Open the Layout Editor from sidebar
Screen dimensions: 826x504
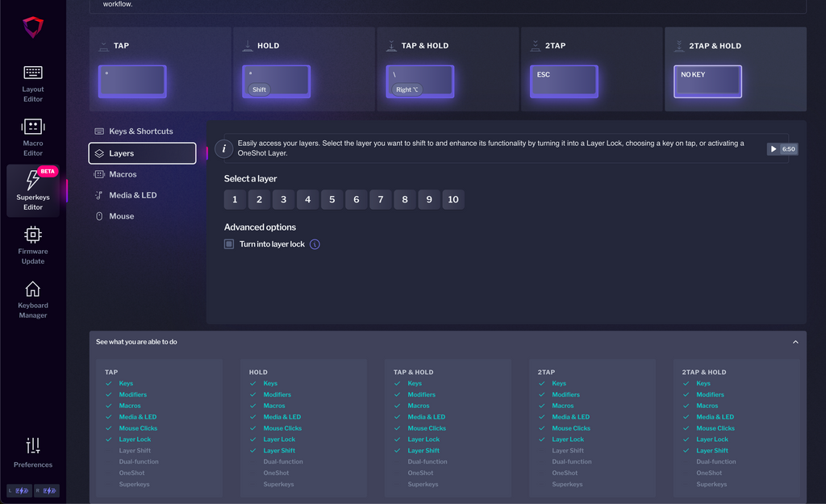[33, 83]
